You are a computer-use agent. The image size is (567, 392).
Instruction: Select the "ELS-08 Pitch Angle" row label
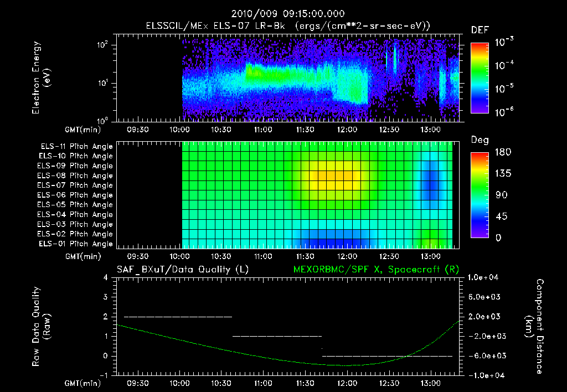point(75,176)
